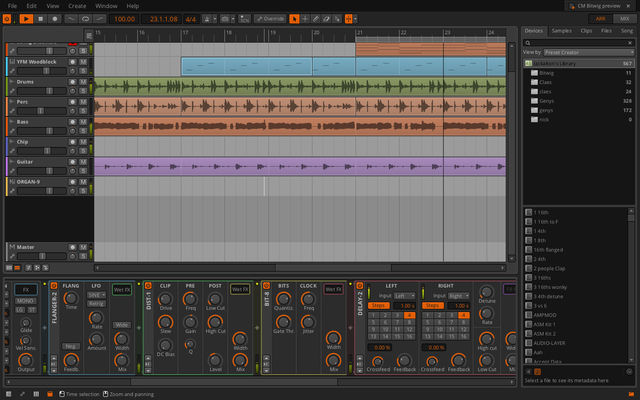Open the Clips browser tab

pos(586,31)
